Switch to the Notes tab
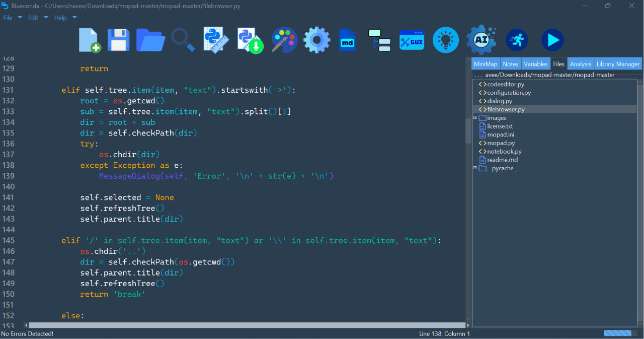Screen dimensions: 644x339 pos(511,64)
